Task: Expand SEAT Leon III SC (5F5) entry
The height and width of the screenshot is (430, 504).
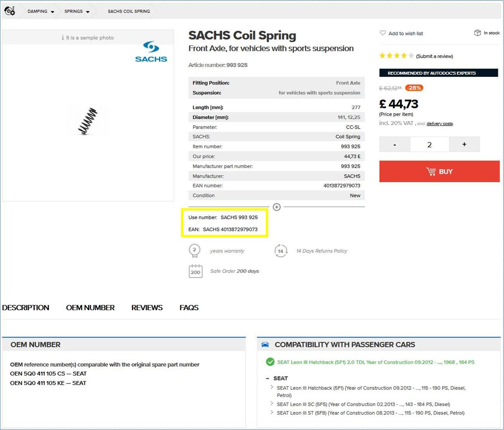Action: coord(272,404)
